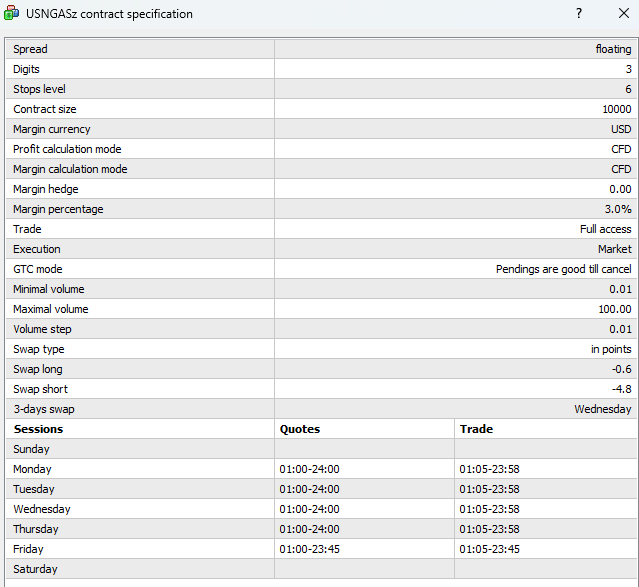
Task: Click the Sessions column header
Action: (38, 429)
